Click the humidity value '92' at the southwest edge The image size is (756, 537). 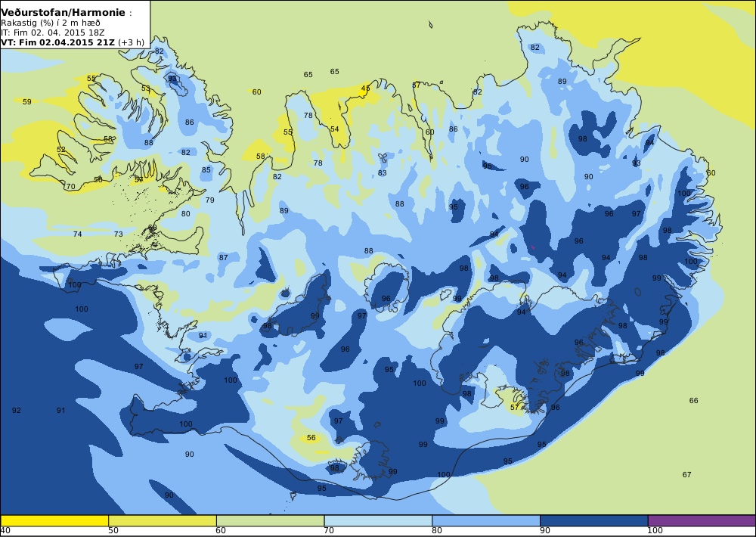[x=17, y=411]
